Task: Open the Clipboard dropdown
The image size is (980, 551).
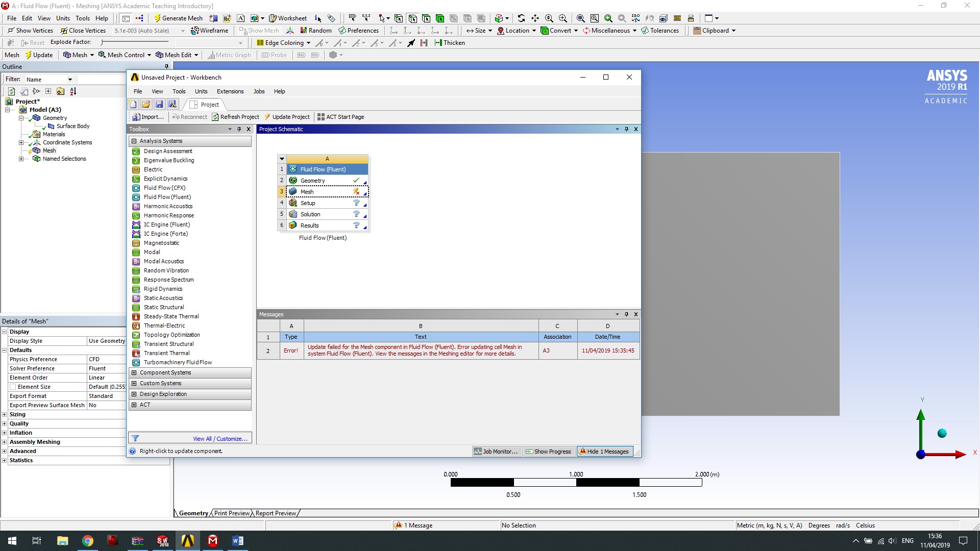Action: click(715, 30)
